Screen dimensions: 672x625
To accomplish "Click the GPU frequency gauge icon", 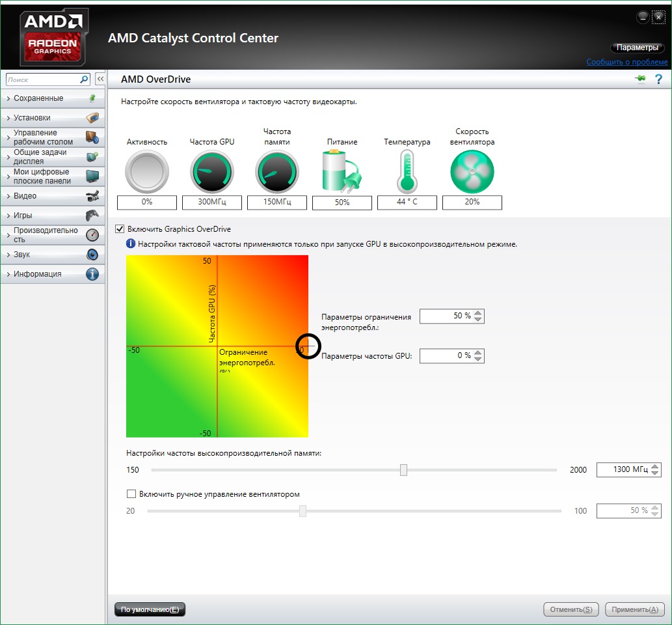I will click(212, 172).
